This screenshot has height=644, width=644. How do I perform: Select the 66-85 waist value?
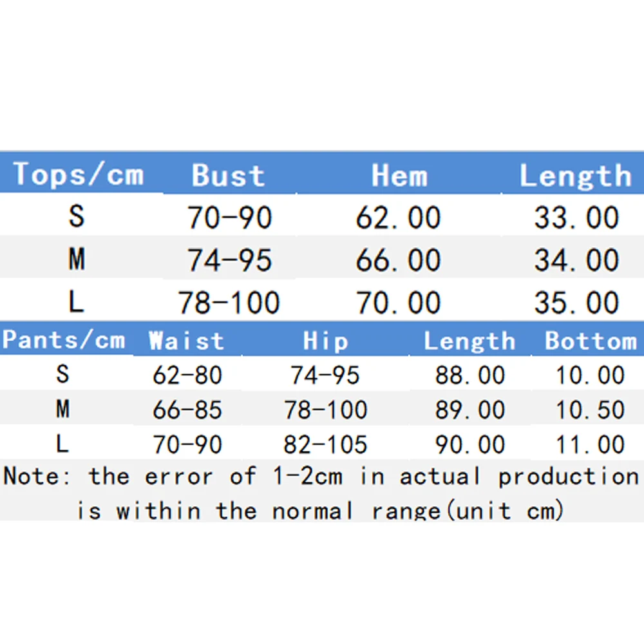pyautogui.click(x=187, y=410)
